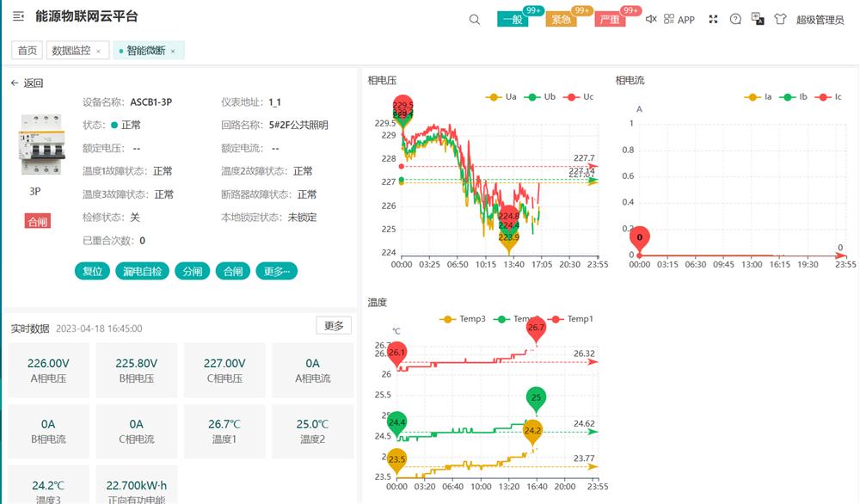
Task: Click the 温度 chart title
Action: coord(377,302)
